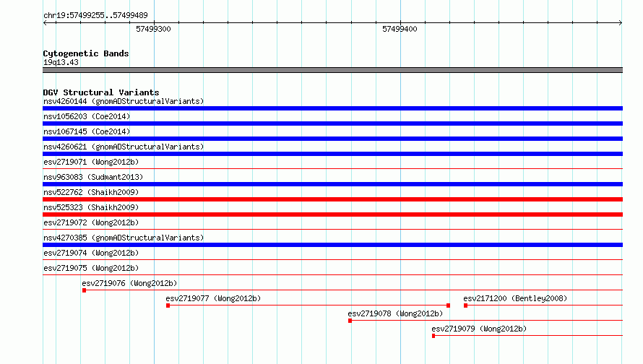
Task: Click the blue bar under nsv1067145
Action: 332,139
